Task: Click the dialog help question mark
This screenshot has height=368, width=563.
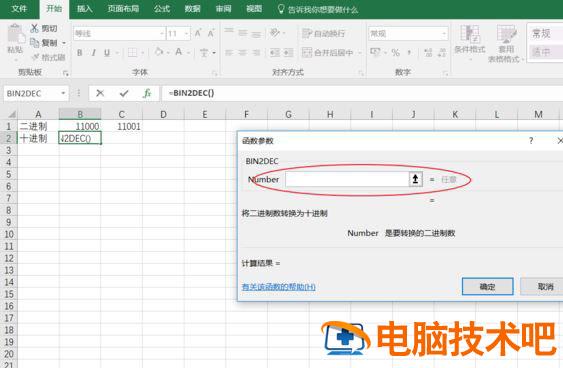Action: coord(531,141)
